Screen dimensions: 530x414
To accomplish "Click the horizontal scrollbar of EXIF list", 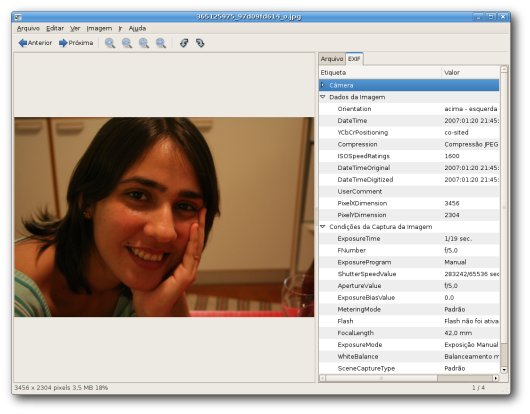I will click(x=409, y=378).
